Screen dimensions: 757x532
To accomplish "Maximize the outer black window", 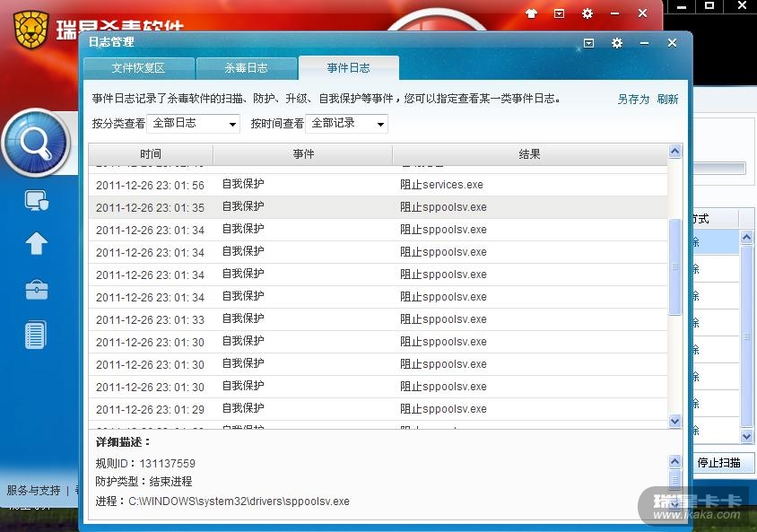I will 709,5.
